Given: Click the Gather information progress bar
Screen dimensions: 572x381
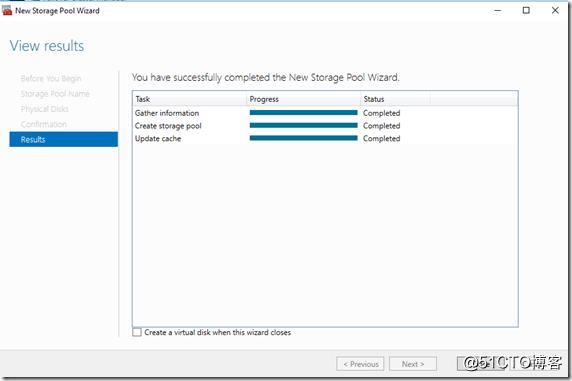Looking at the screenshot, I should coord(304,113).
